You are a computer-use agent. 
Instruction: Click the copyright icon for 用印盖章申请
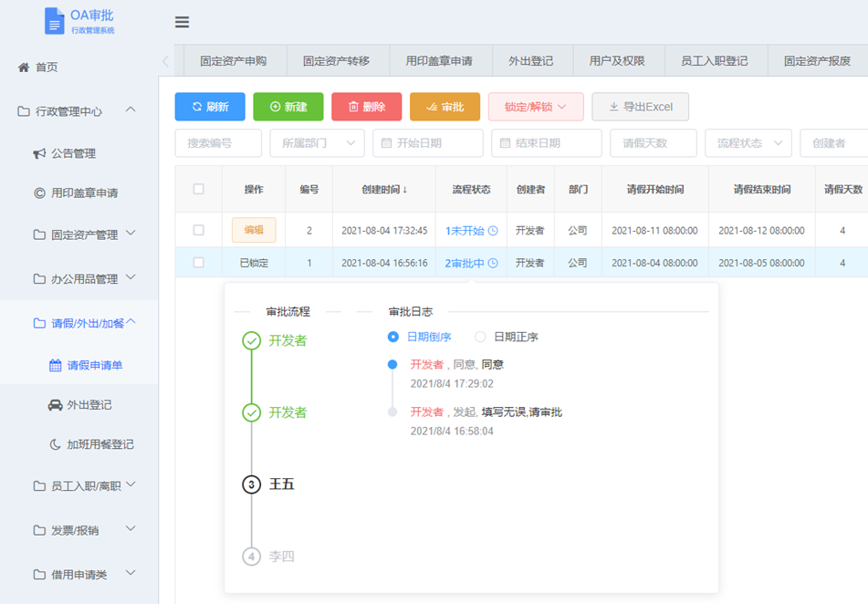39,193
